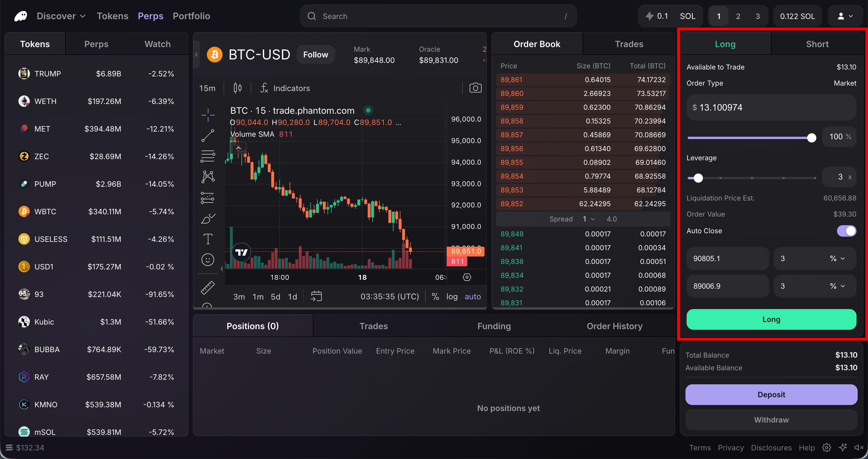The width and height of the screenshot is (868, 459).
Task: Open the Spread grouping dropdown
Action: click(x=589, y=219)
